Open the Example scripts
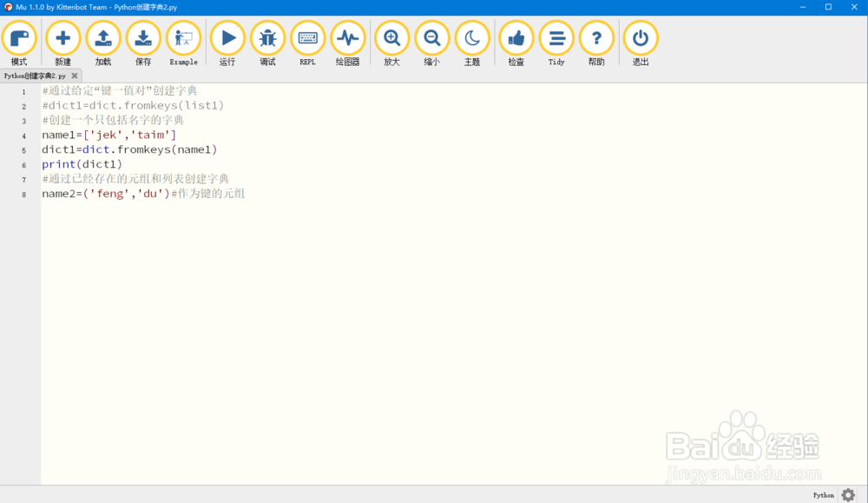This screenshot has width=868, height=503. [x=183, y=38]
